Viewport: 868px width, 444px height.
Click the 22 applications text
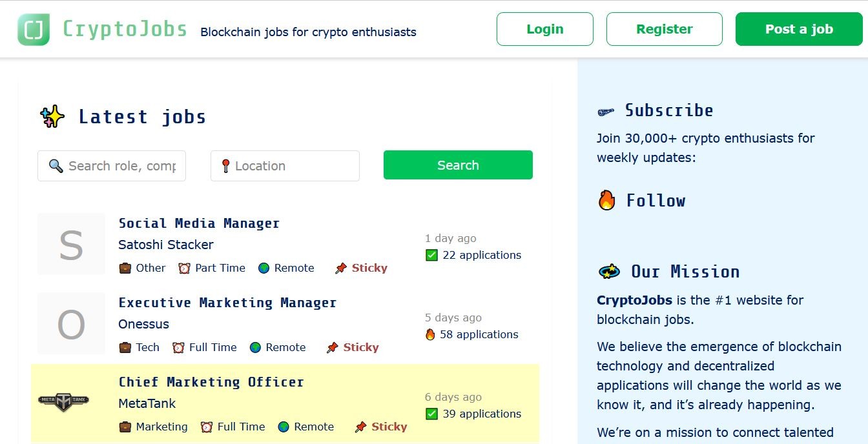click(482, 255)
